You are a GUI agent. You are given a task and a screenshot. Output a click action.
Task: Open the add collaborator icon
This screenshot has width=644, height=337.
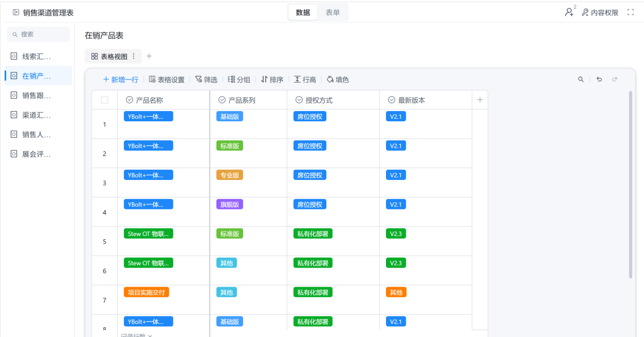pyautogui.click(x=570, y=12)
